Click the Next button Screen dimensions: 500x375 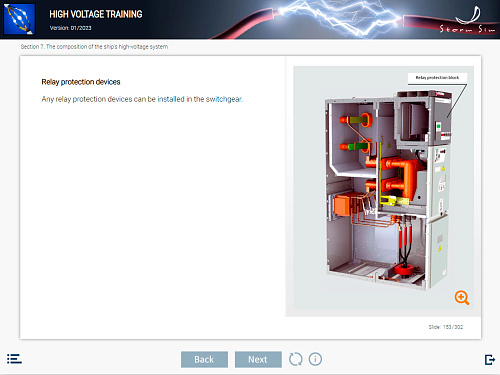click(x=258, y=359)
